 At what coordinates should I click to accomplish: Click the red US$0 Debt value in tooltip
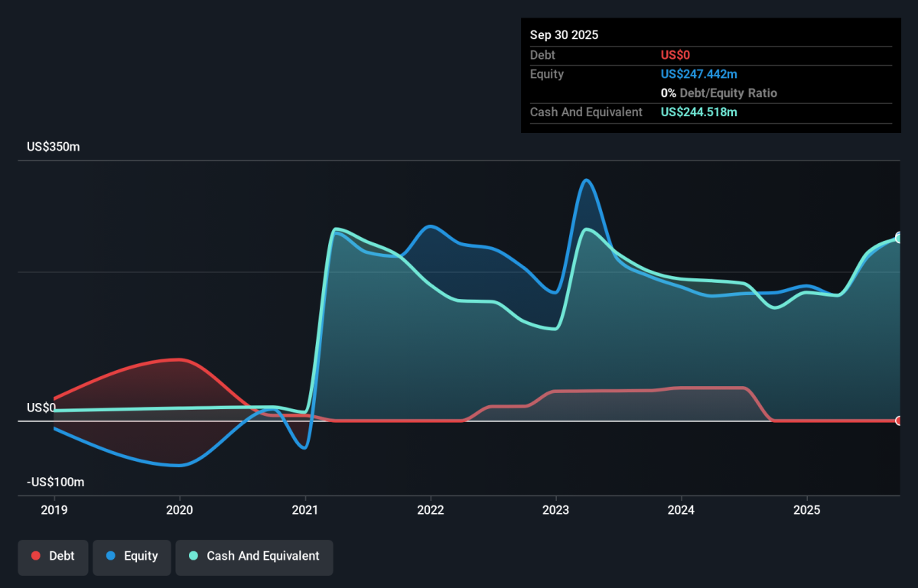[x=675, y=55]
